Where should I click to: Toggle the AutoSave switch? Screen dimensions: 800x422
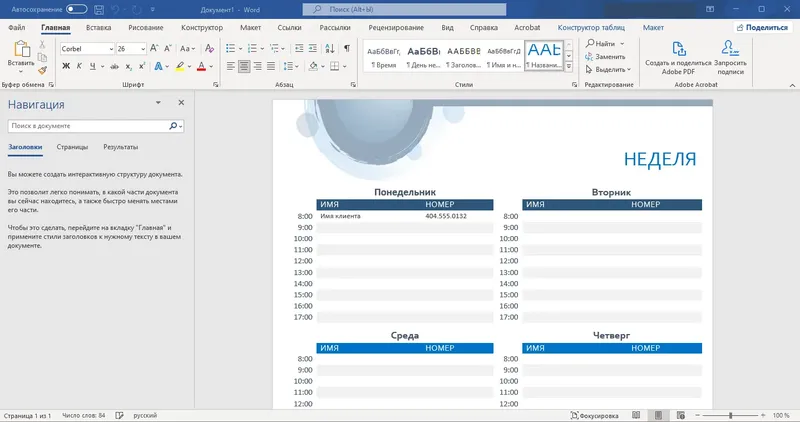pyautogui.click(x=77, y=9)
